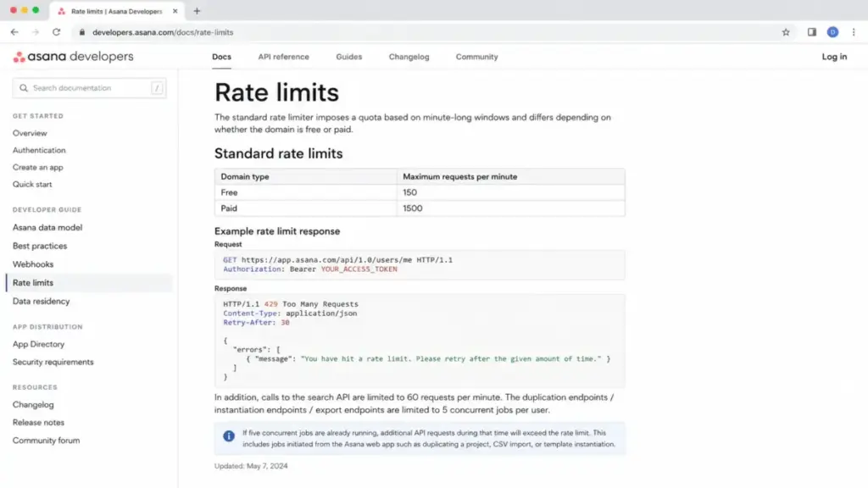Click the slash shortcut badge in search

[x=157, y=88]
